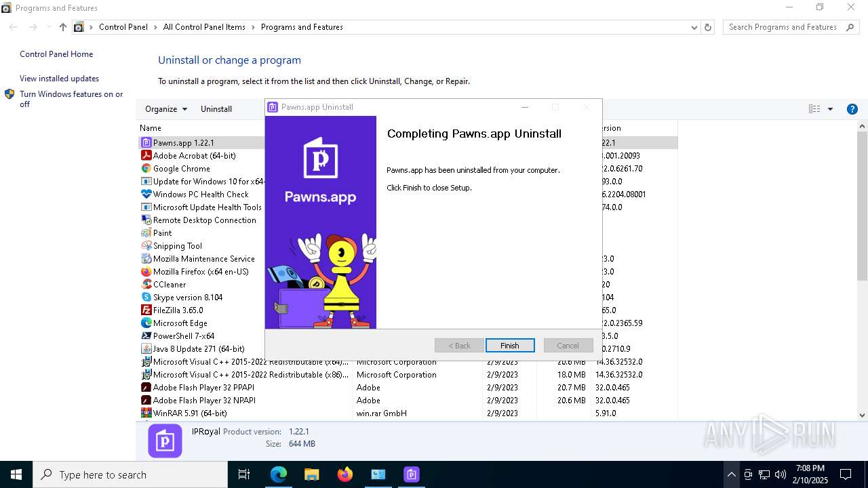
Task: Launch Microsoft Edge from the taskbar
Action: coord(279,474)
